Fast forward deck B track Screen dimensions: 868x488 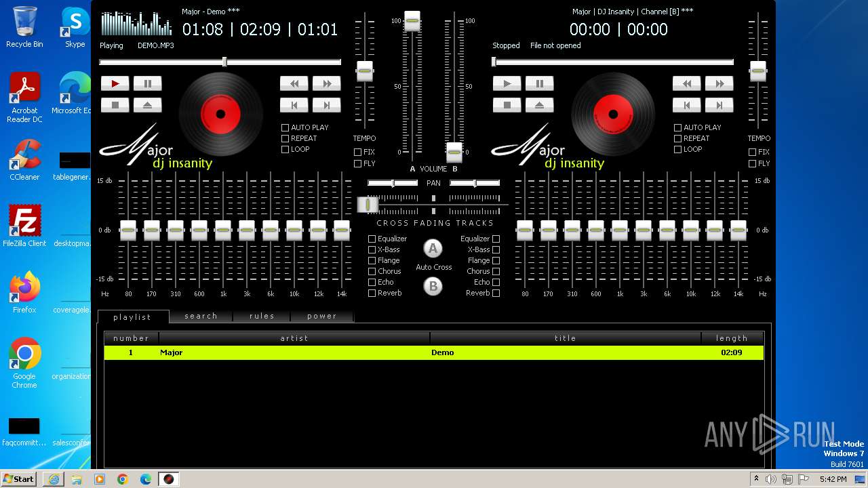tap(719, 83)
